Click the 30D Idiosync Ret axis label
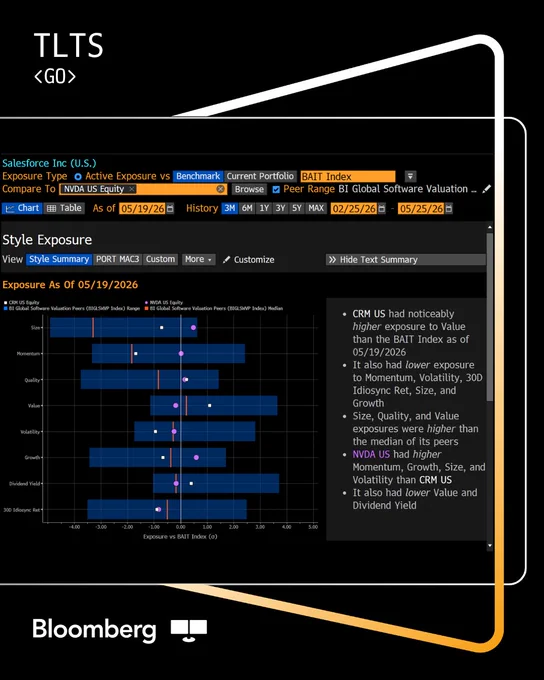The width and height of the screenshot is (544, 680). (22, 510)
